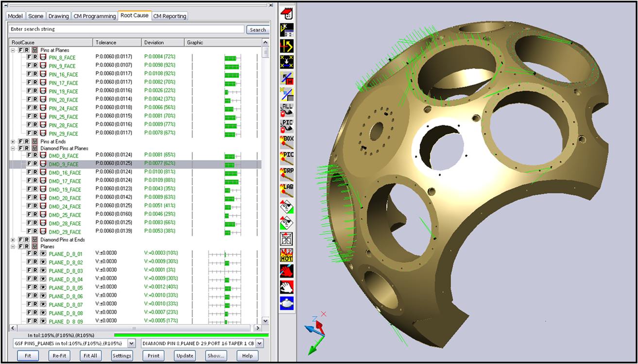Switch to the CM Programming tab
The height and width of the screenshot is (364, 638).
(x=95, y=16)
